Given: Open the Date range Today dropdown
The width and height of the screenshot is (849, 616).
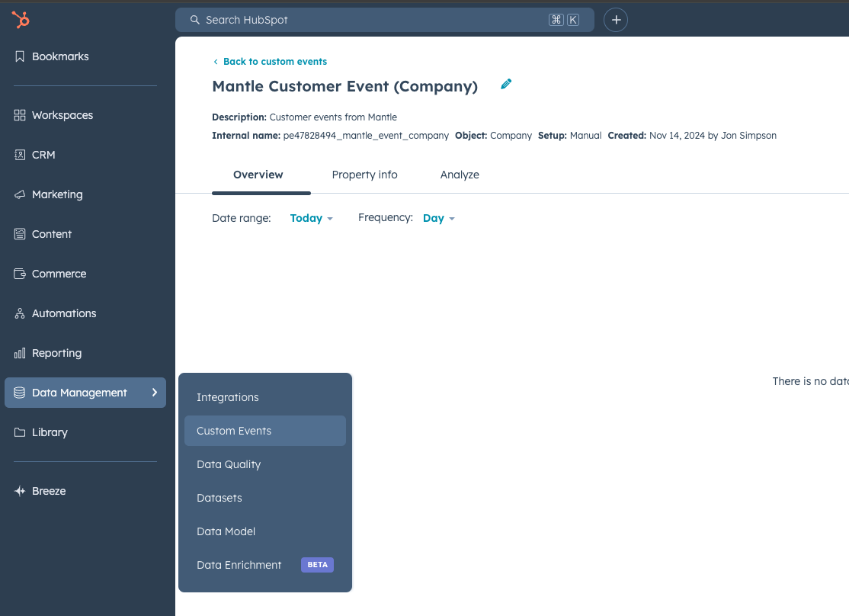Looking at the screenshot, I should (310, 218).
